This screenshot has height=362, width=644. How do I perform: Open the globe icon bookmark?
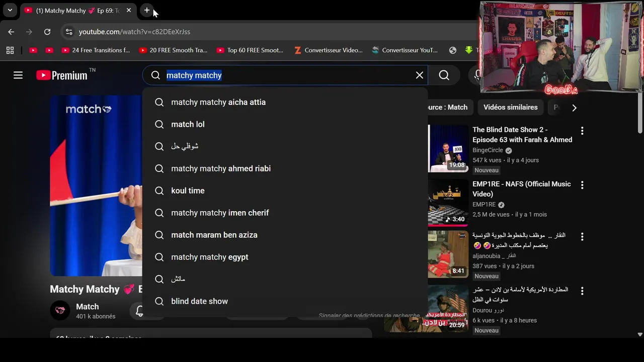pyautogui.click(x=453, y=50)
